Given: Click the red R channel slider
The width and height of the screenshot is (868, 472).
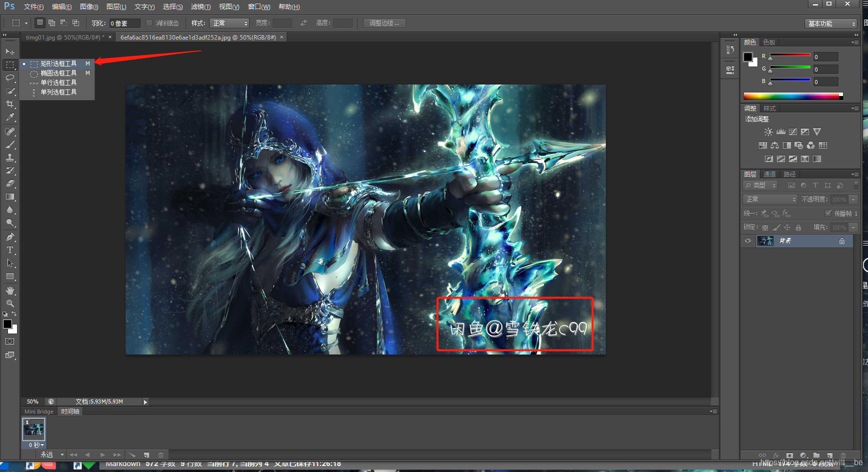Looking at the screenshot, I should [790, 55].
